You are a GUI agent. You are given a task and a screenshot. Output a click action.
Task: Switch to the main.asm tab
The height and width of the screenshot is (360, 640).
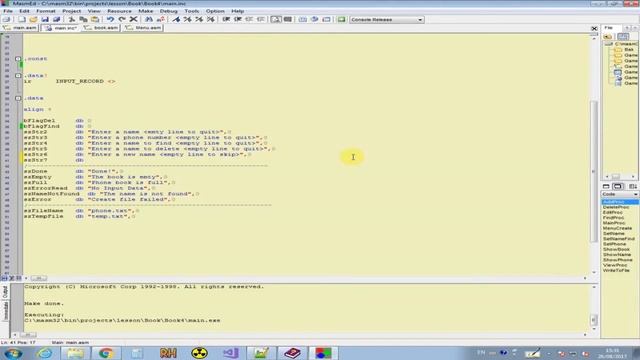20,28
